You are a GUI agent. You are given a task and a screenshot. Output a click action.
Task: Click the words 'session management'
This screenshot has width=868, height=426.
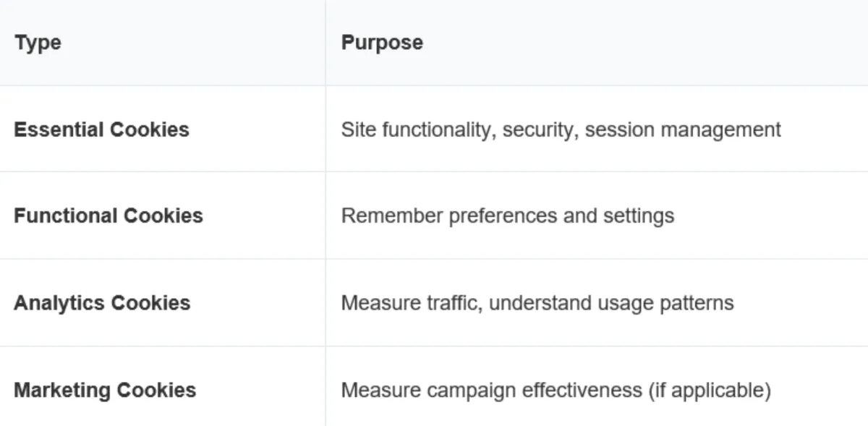[683, 129]
